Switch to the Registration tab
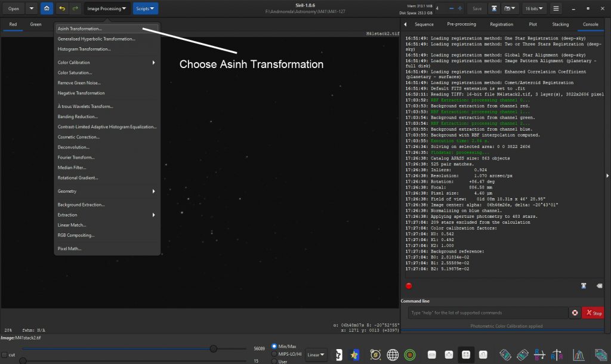The image size is (611, 364). (x=501, y=24)
